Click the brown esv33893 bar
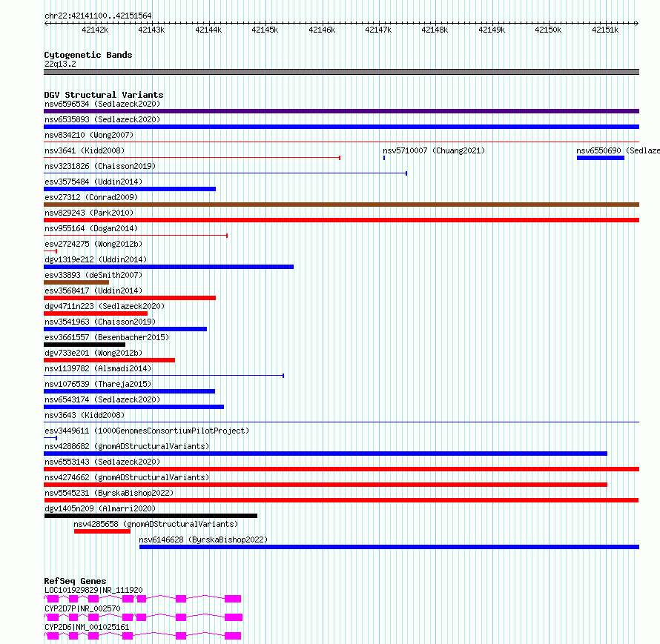This screenshot has height=644, width=660. click(x=76, y=282)
